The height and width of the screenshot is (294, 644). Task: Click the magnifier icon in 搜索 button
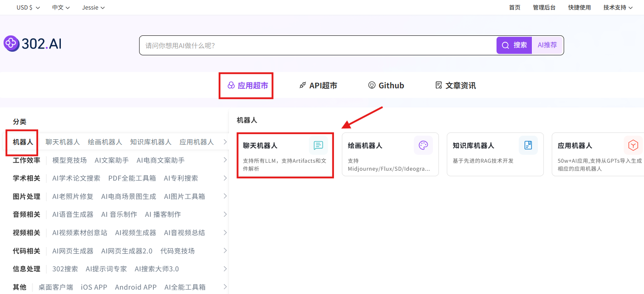click(x=505, y=45)
